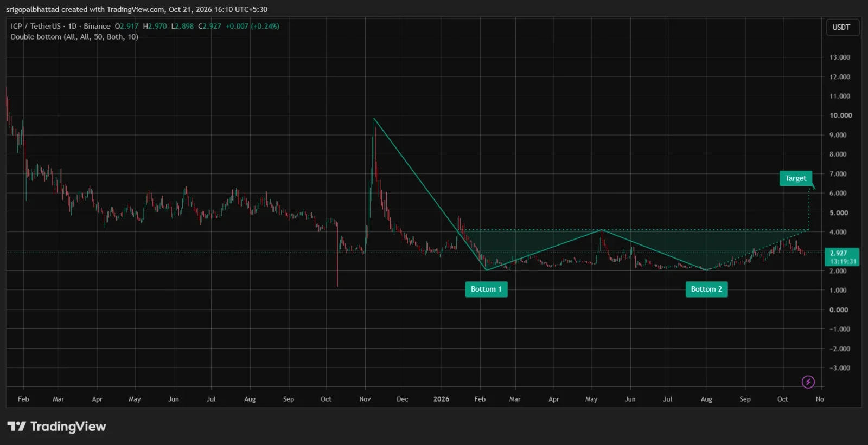
Task: Click the Target label on the chart
Action: pos(796,178)
